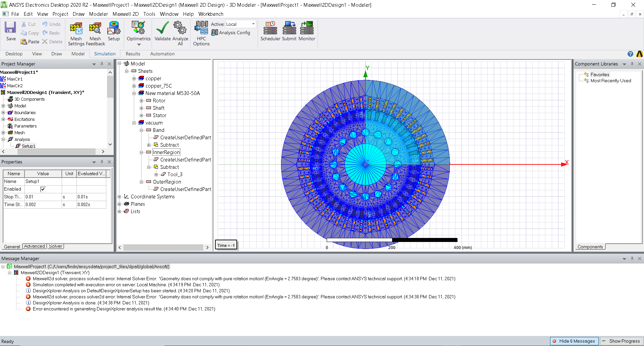Click the Paste clipboard icon

pos(24,42)
